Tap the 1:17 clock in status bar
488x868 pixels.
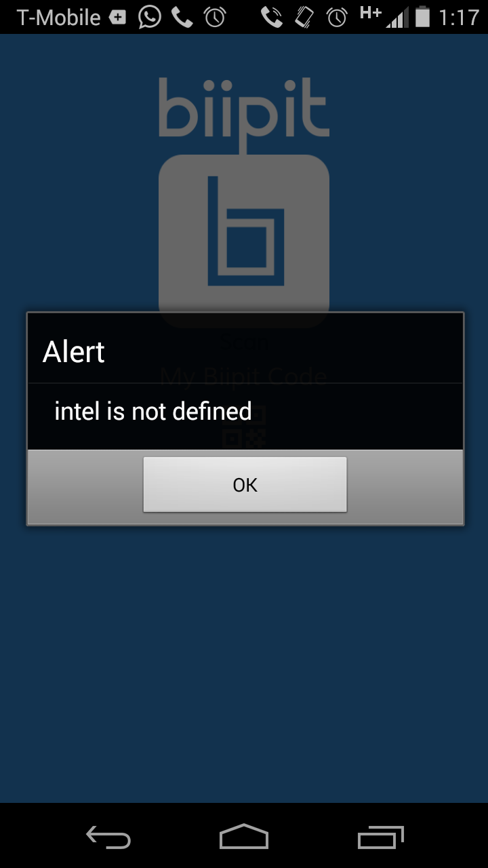point(459,17)
